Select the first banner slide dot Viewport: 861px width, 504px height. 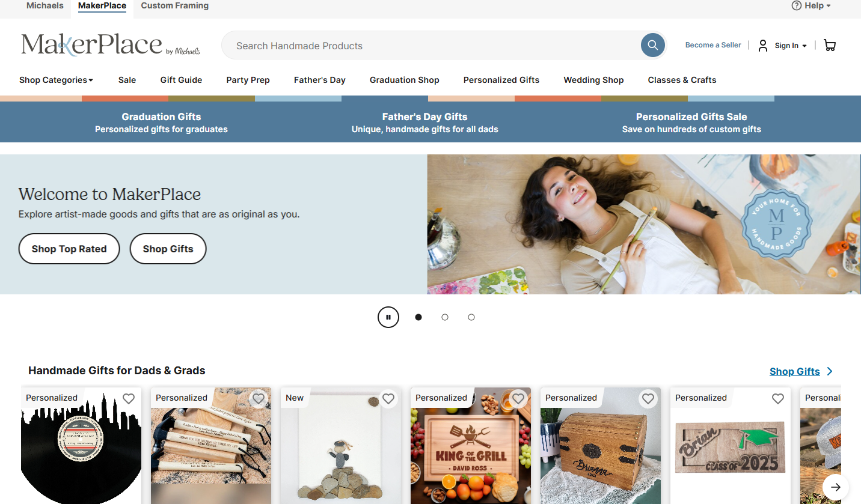pyautogui.click(x=418, y=317)
